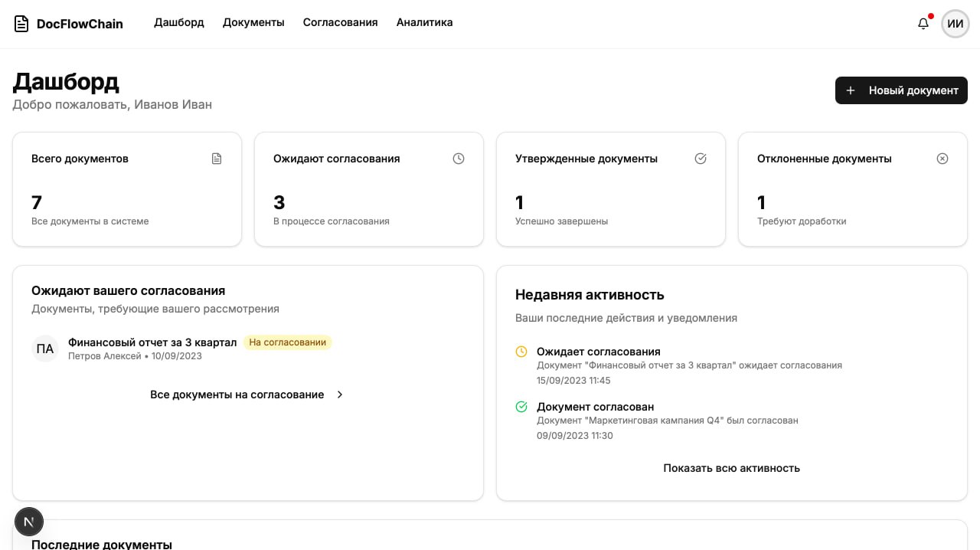980x550 pixels.
Task: Open the Аналитика menu item
Action: pos(424,22)
